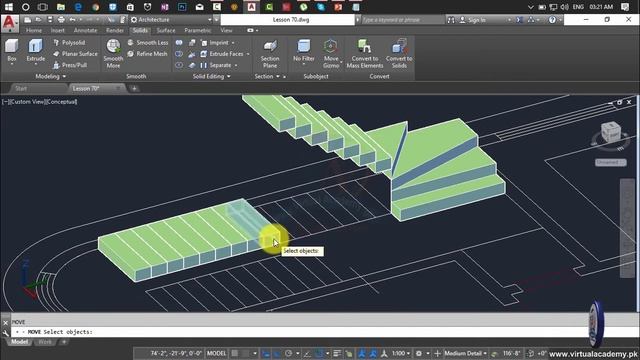Image resolution: width=640 pixels, height=360 pixels.
Task: Create a Section Plane
Action: click(270, 53)
